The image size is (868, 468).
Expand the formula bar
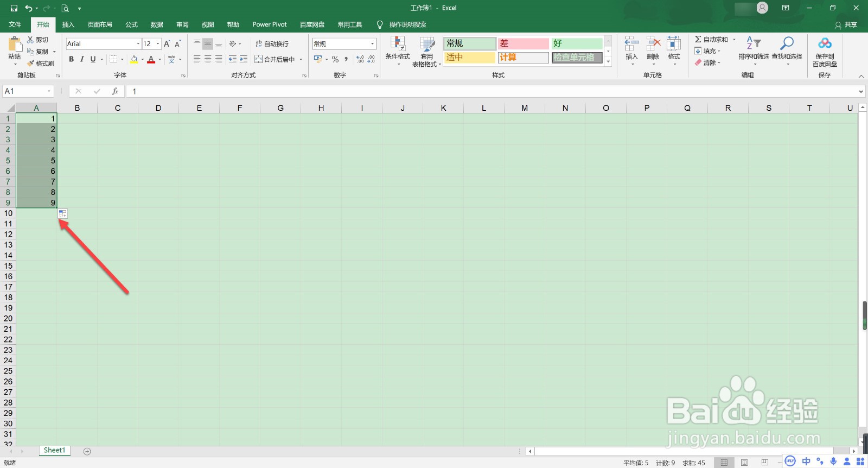click(x=861, y=92)
